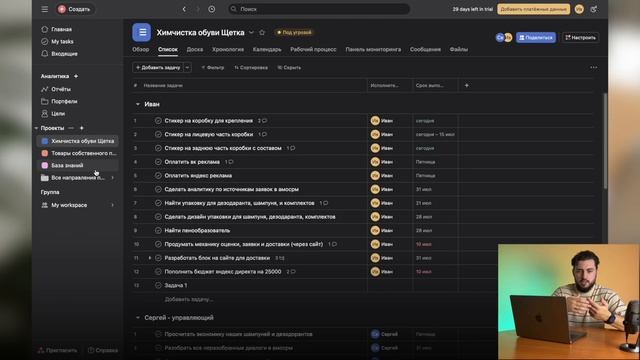The image size is (640, 360).
Task: Complete task Стикер на лицевую часть коробки
Action: (158, 134)
